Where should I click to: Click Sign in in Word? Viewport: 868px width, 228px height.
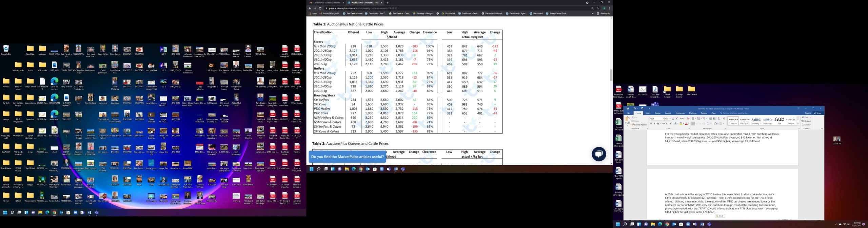(x=808, y=113)
